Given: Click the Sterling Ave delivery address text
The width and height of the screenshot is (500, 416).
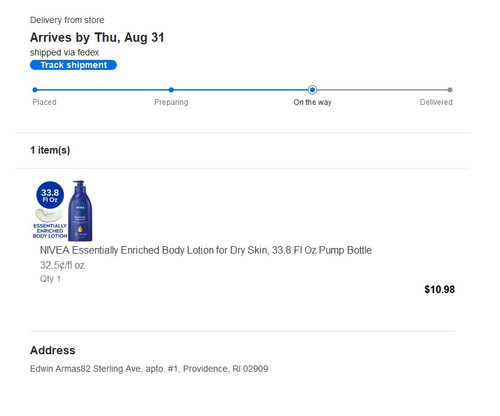Looking at the screenshot, I should click(149, 369).
